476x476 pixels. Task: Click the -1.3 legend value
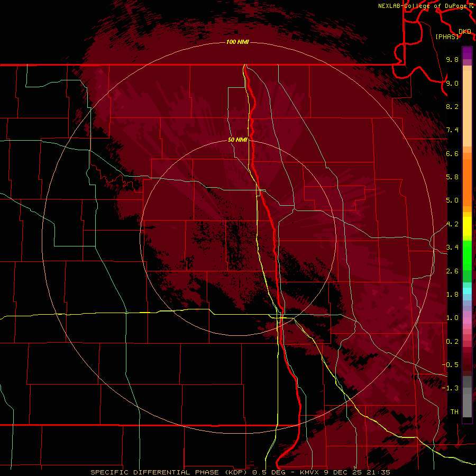[450, 388]
